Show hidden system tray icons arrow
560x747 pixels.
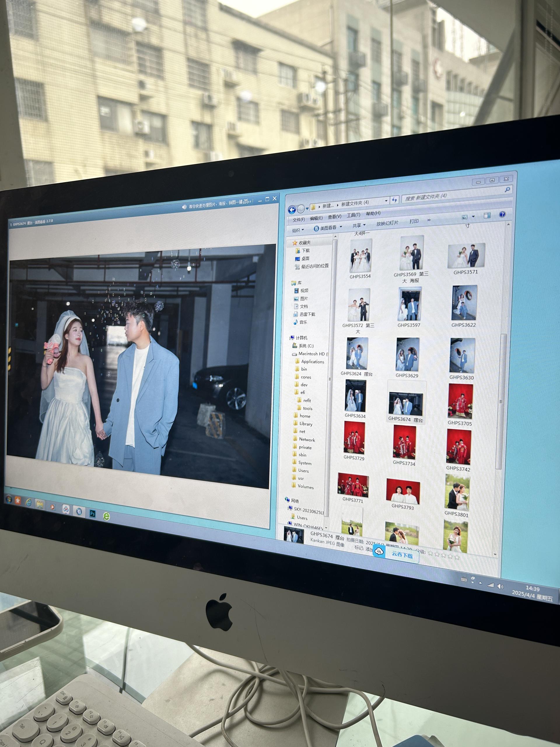point(480,583)
